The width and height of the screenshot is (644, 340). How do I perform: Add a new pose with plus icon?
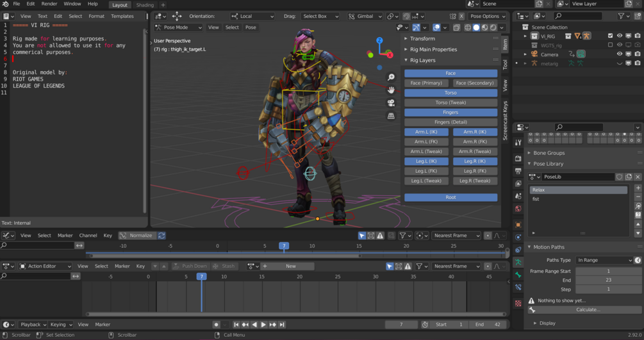[x=638, y=188]
